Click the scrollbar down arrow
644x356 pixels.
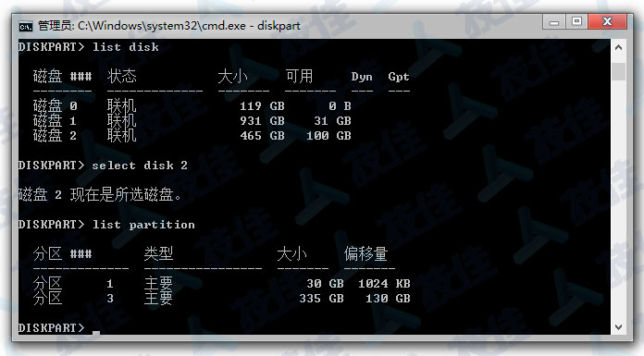click(618, 326)
